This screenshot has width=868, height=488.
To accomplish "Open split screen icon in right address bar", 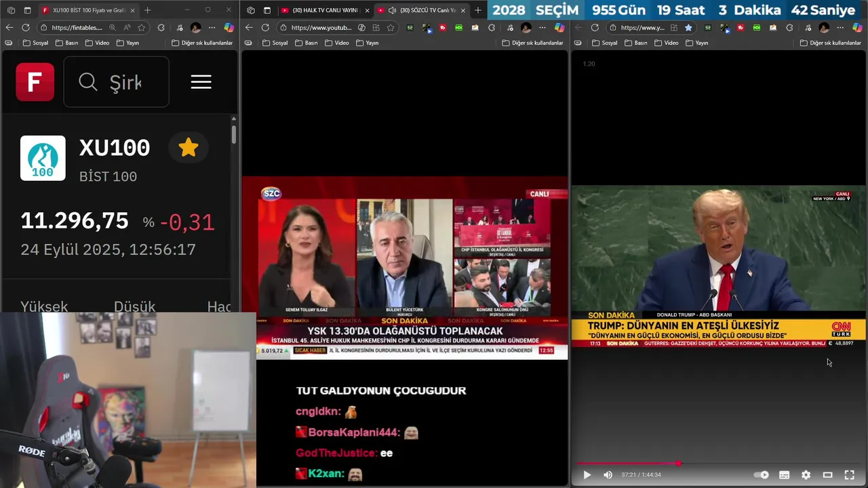I will point(673,27).
